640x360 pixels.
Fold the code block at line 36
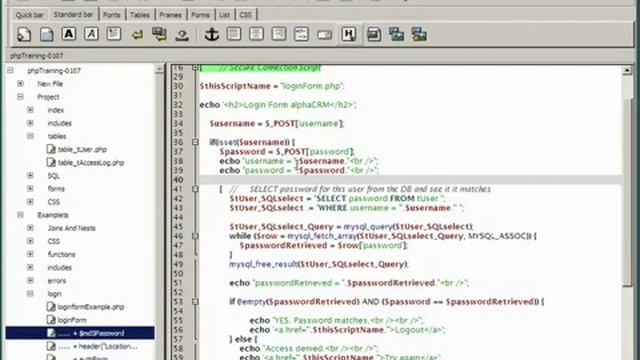(195, 142)
